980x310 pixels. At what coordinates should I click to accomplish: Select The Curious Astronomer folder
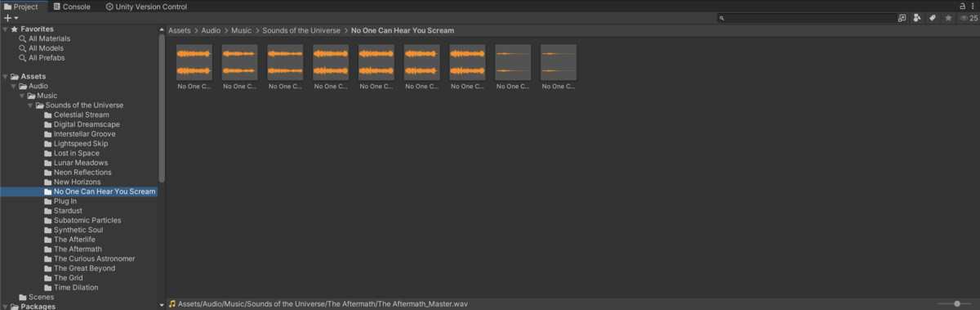(x=89, y=258)
